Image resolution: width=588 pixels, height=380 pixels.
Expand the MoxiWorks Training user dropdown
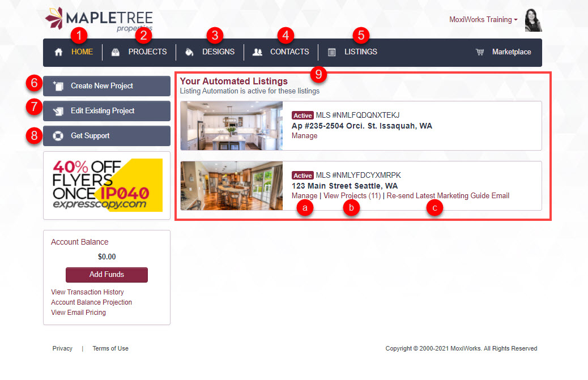pyautogui.click(x=483, y=19)
